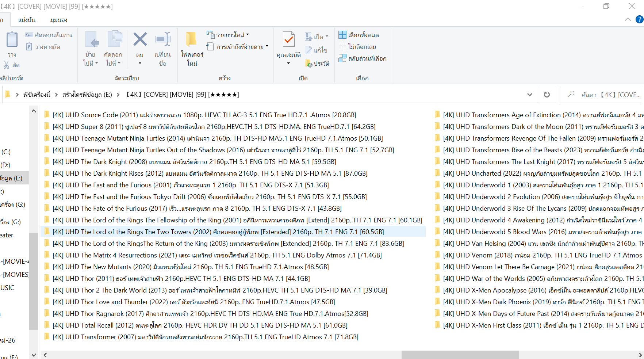Click the Easy access icon
Screen dimensions: 644x359
210,46
